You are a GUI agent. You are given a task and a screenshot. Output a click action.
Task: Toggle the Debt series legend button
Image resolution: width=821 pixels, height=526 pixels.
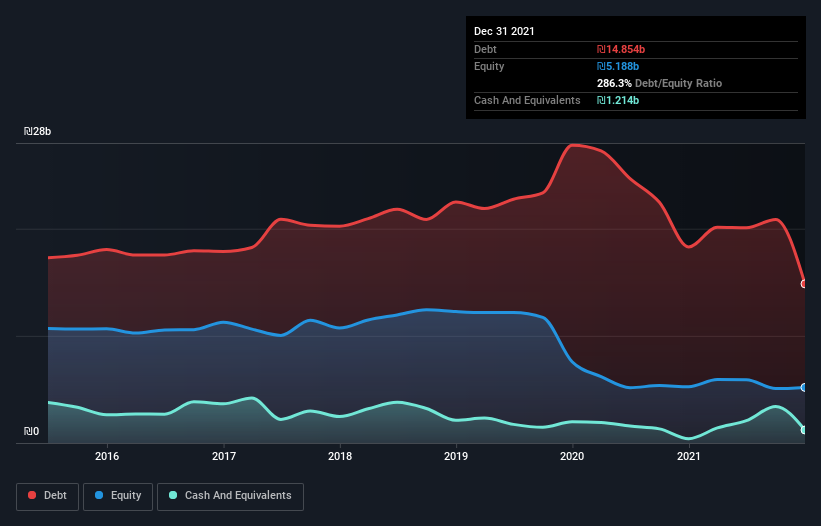click(48, 496)
